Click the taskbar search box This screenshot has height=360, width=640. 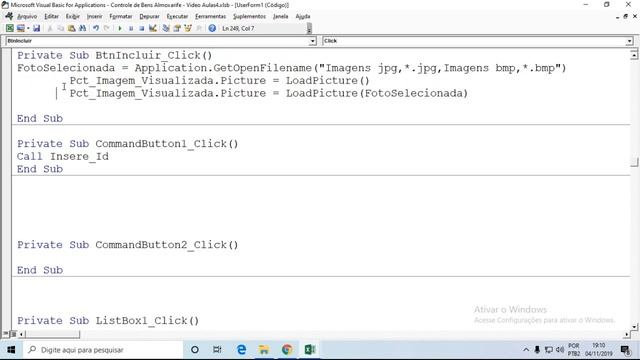102,350
